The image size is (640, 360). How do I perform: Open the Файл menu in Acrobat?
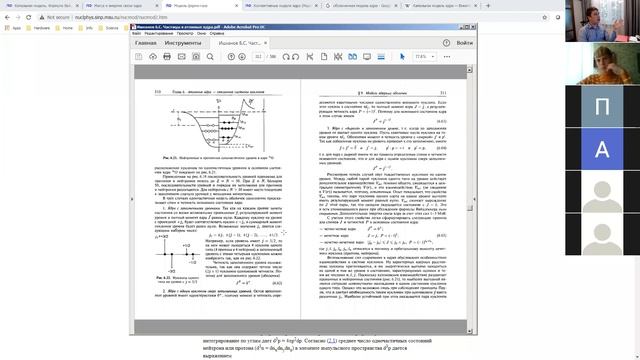click(x=137, y=33)
